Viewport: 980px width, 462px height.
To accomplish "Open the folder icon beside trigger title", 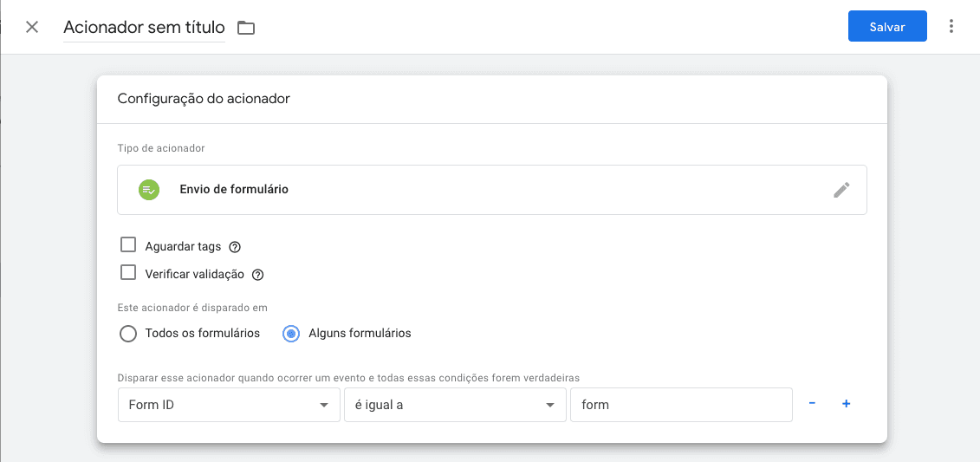I will tap(246, 28).
